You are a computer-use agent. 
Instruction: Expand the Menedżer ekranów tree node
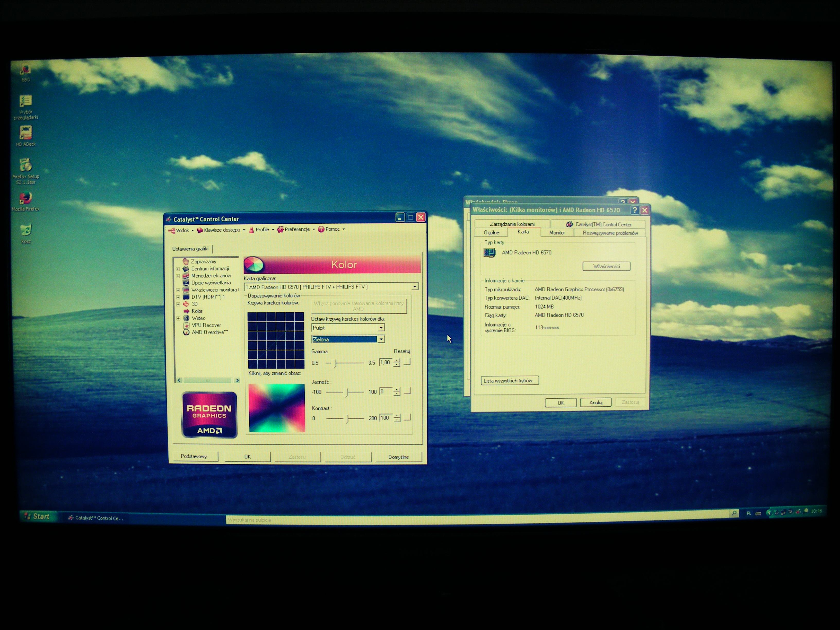(177, 276)
